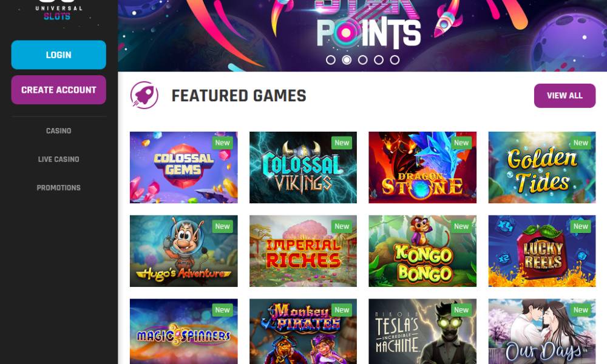
Task: Play Hugo's Adventure game
Action: (x=183, y=251)
